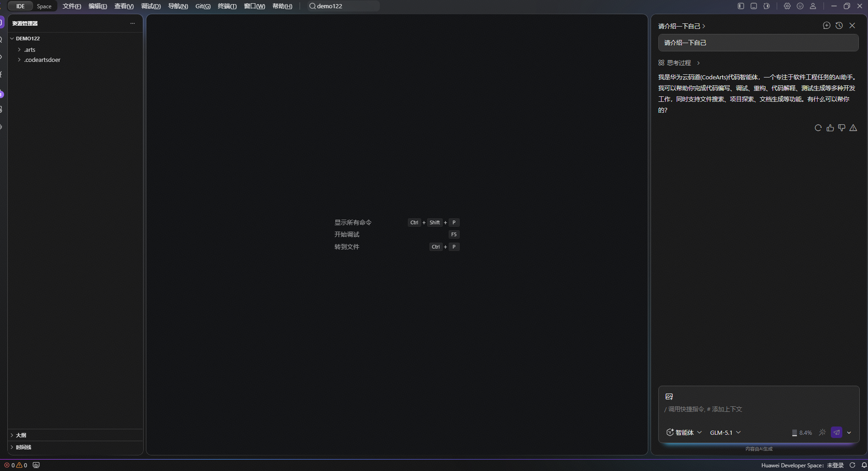Open the 帮助(H) menu
868x471 pixels.
click(x=283, y=6)
